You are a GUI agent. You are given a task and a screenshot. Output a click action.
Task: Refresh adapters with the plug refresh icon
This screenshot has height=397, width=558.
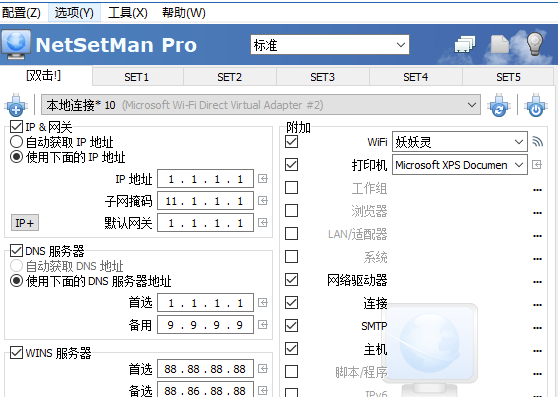point(499,105)
